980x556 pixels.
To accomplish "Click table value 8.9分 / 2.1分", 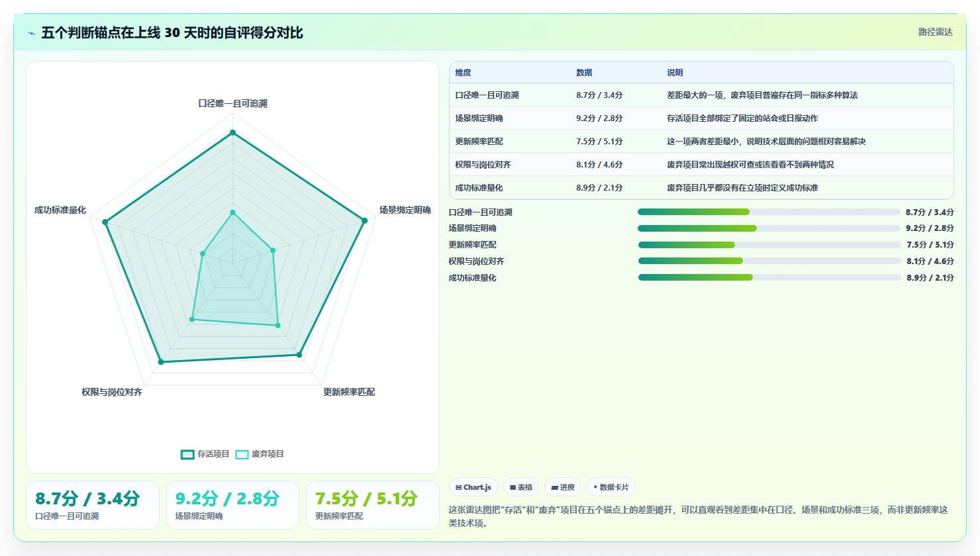I will (x=599, y=188).
